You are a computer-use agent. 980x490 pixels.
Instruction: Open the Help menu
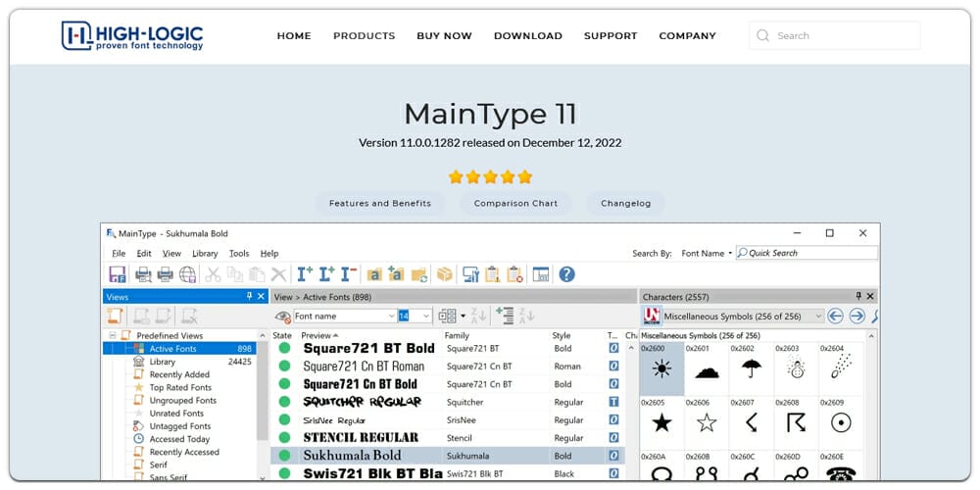[269, 253]
